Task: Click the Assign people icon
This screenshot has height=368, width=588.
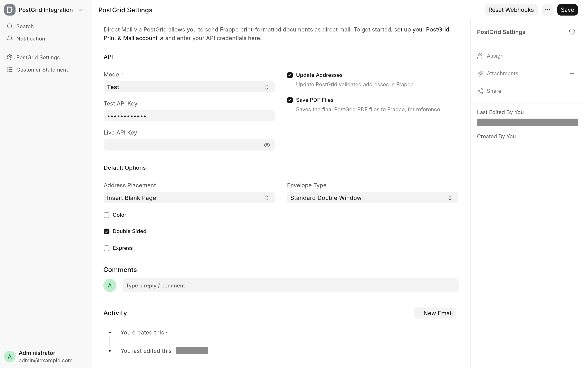Action: point(480,56)
